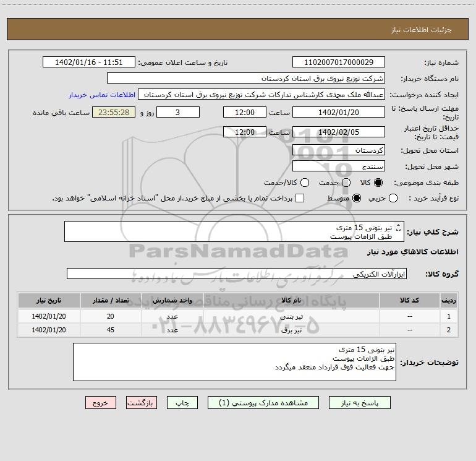Click the خروج exit button

(x=101, y=403)
